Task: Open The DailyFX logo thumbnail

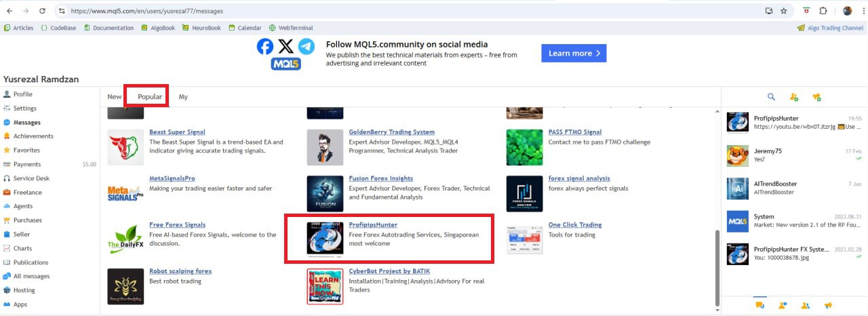Action: [x=125, y=239]
